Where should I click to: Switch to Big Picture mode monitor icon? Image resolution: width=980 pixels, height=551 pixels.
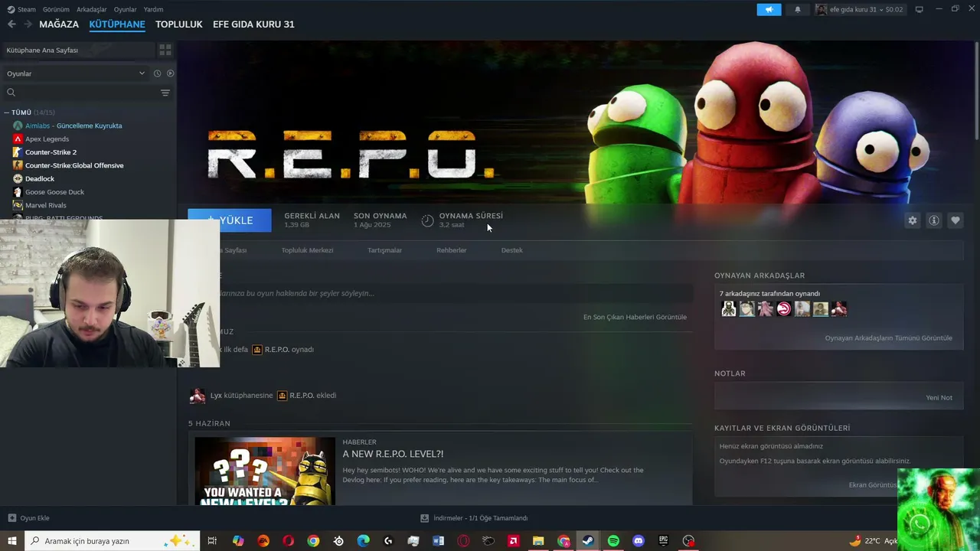[x=919, y=9]
